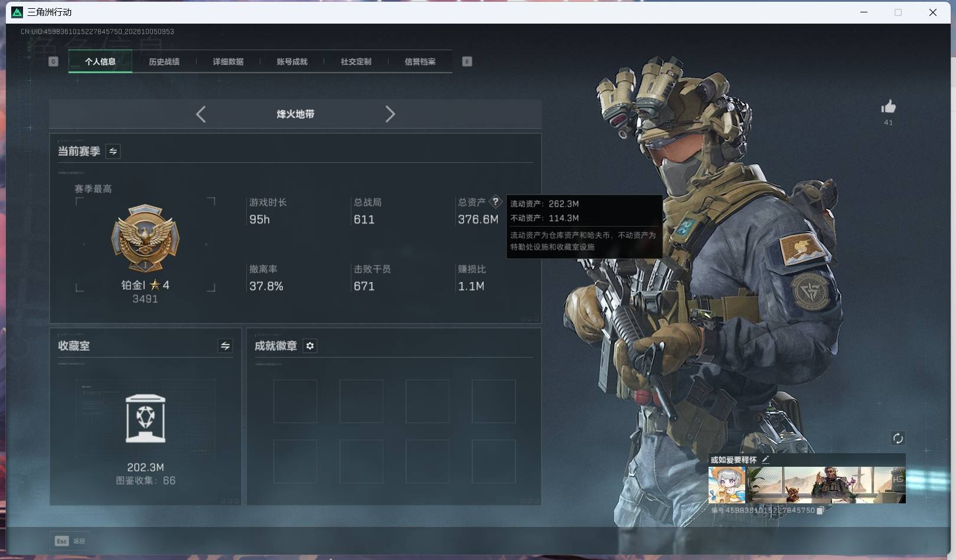Toggle the 当前赛季 switch icon
The image size is (956, 560).
(113, 151)
